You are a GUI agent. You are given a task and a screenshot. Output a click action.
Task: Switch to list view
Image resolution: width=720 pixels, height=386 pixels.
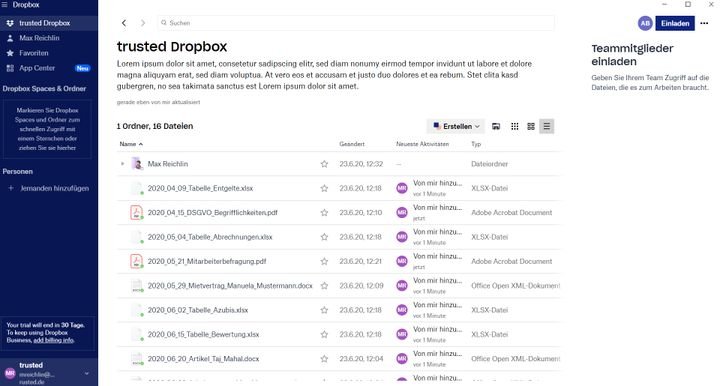pyautogui.click(x=546, y=126)
